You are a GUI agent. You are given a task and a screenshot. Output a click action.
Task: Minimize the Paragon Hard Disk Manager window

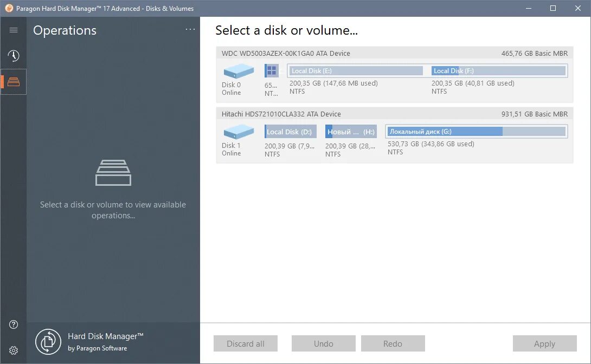click(529, 8)
